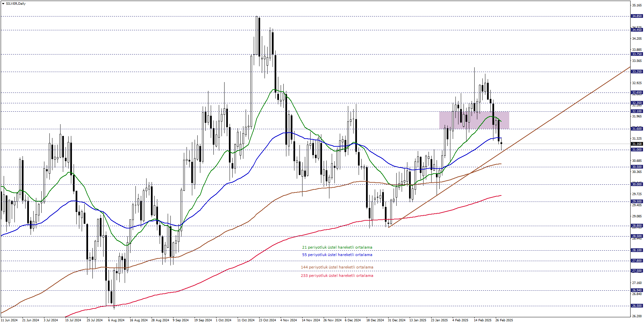Click the 27.500 price level label
Image resolution: width=644 pixels, height=324 pixels.
point(637,271)
